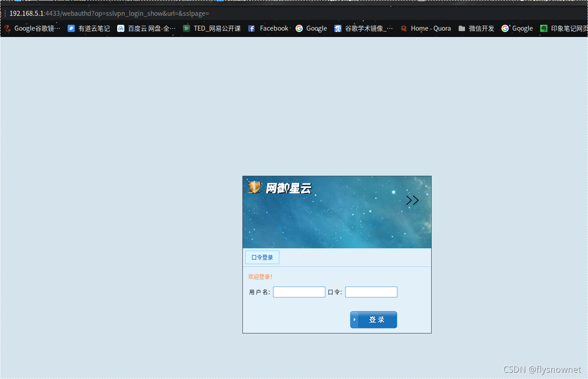Click the 谷歌学术镜像 bookmark favicon
Screen dimensions: 588x379
(x=338, y=28)
